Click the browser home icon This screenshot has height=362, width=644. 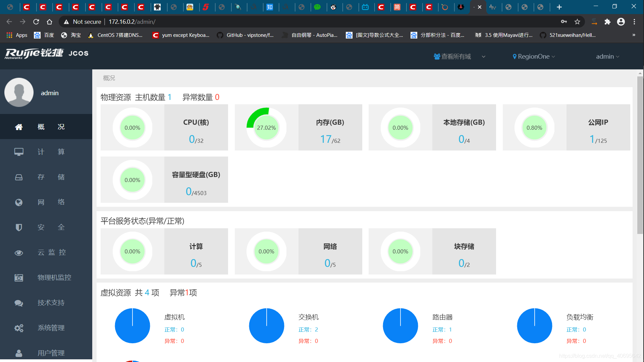pos(49,22)
